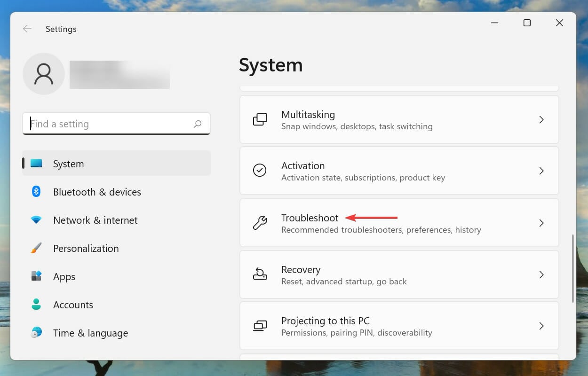Open the Recovery settings card
The image size is (588, 376).
399,274
